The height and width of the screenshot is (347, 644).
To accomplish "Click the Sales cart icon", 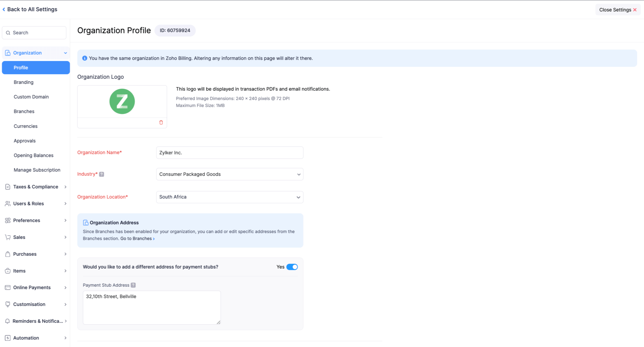I will click(8, 237).
